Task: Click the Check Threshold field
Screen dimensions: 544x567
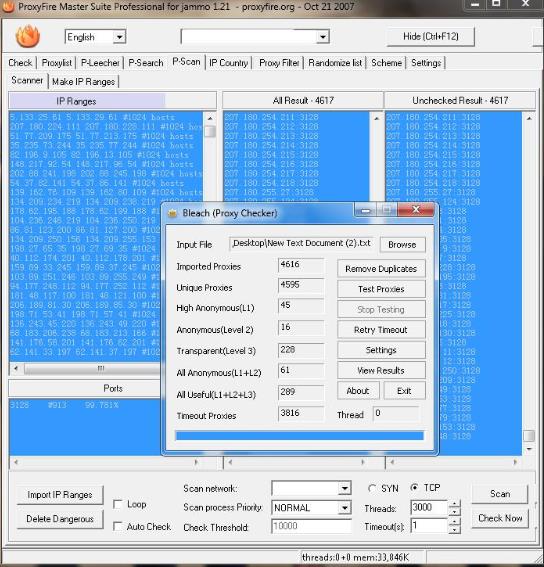Action: point(311,526)
